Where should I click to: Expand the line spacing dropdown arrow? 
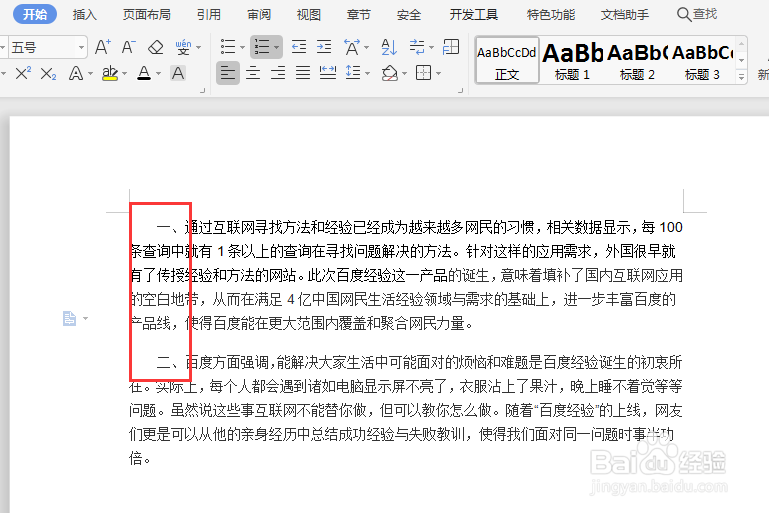(x=367, y=74)
